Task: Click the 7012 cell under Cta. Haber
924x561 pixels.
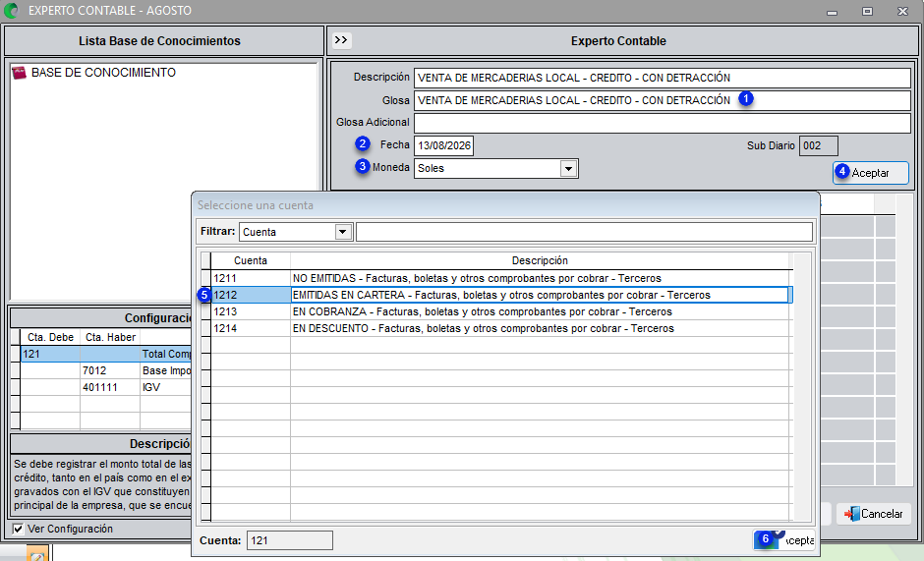Action: click(110, 370)
